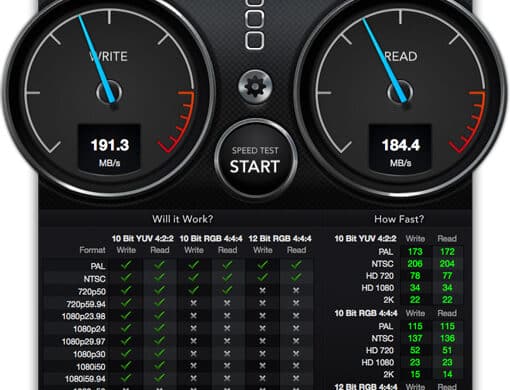Click 10 Bit YUV 4:2:2 header in Will it Work
The height and width of the screenshot is (390, 510).
(x=142, y=239)
